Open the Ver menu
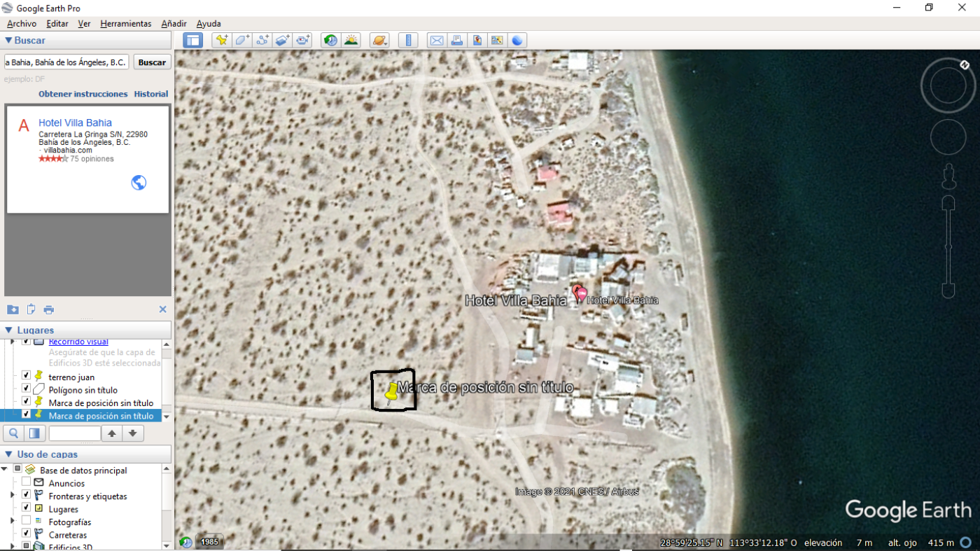 [x=84, y=24]
